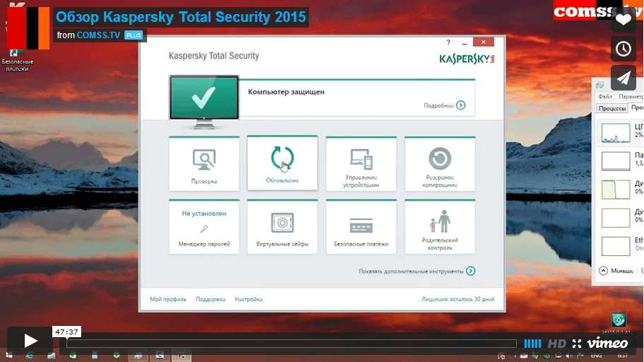Enter fullscreen mode in video player
Viewport: 644px width, 362px height.
pos(577,344)
